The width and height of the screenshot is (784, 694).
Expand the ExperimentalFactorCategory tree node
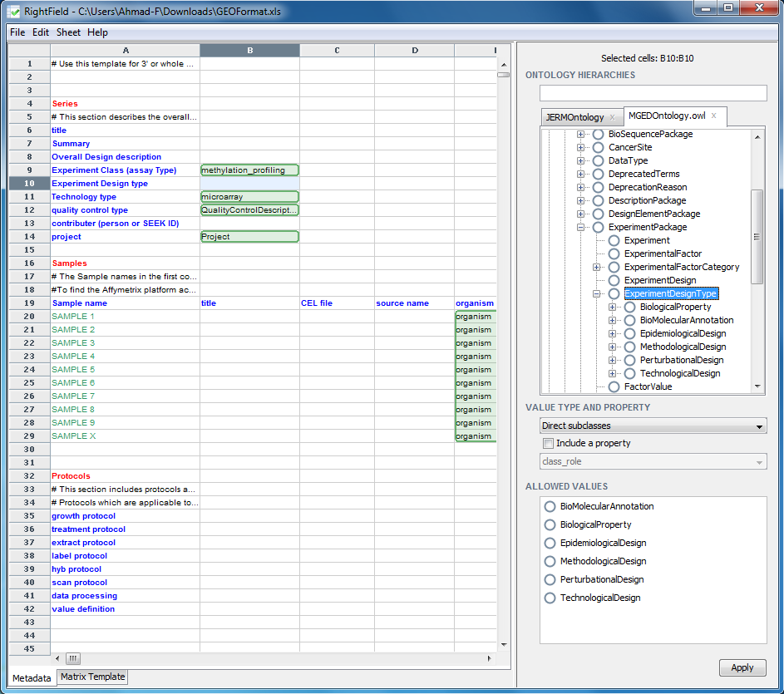pyautogui.click(x=597, y=267)
